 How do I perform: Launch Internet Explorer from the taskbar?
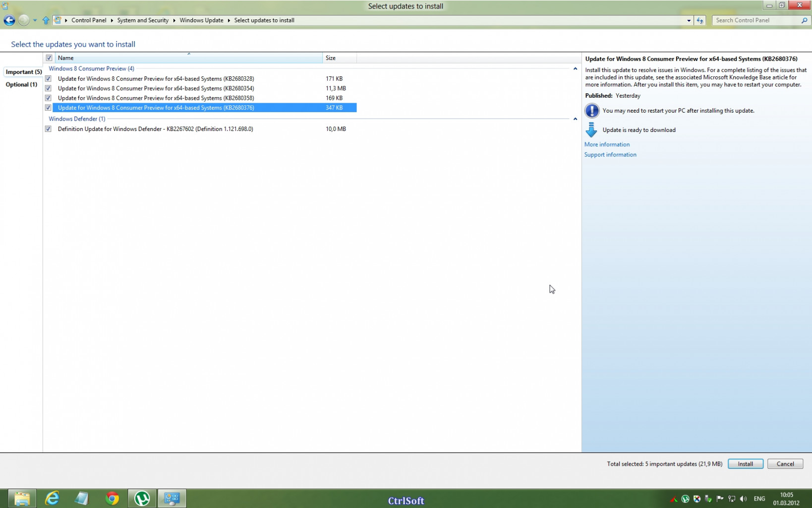(52, 499)
